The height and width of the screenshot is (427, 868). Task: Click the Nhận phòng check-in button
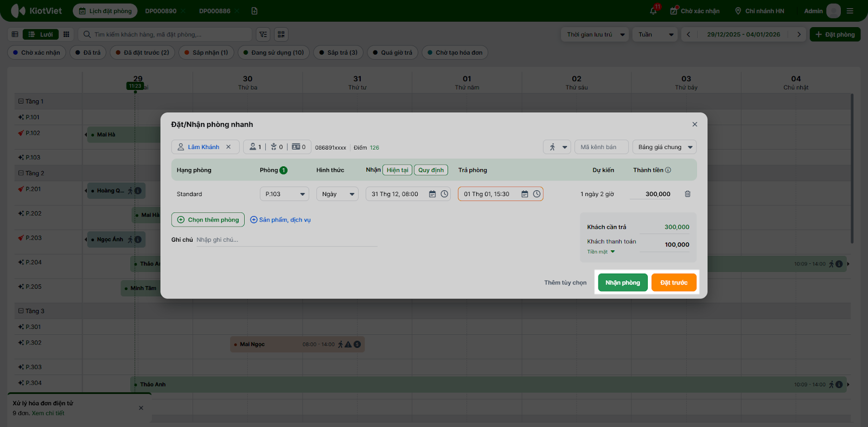click(622, 283)
